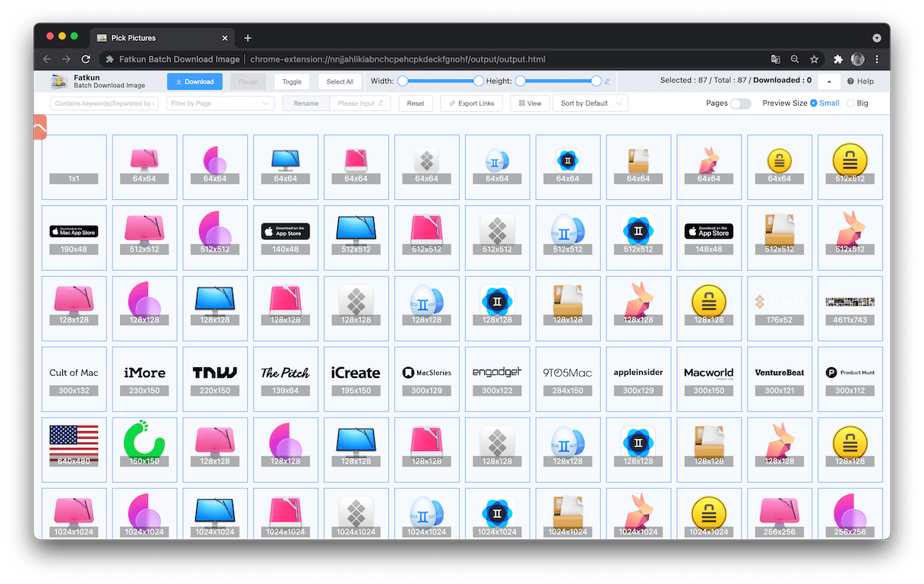Go back in browser history
Screen dimensions: 924x584
tap(47, 59)
